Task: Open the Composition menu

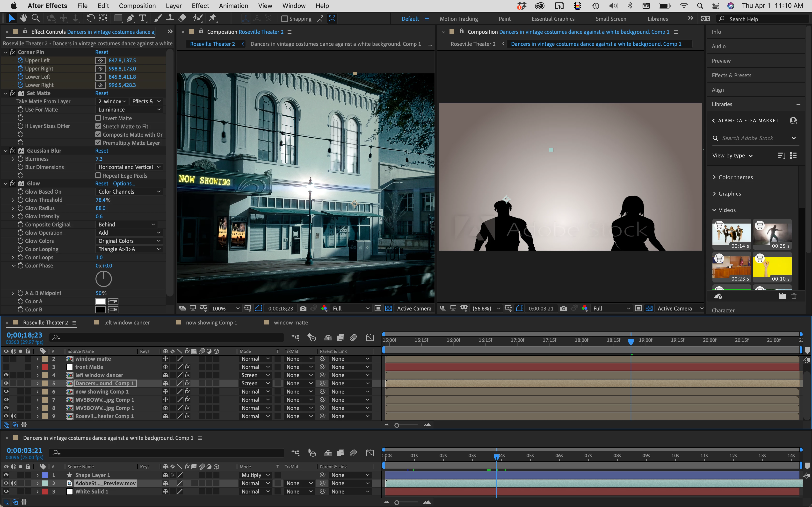Action: pos(137,6)
